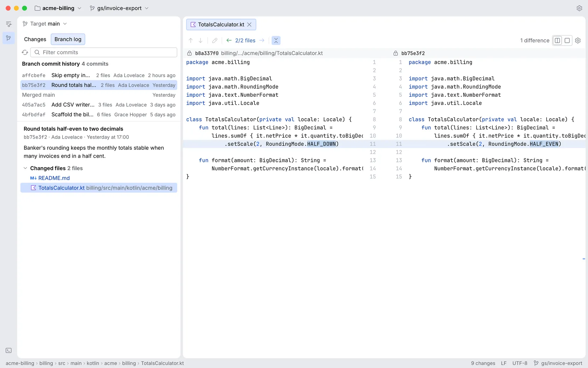The width and height of the screenshot is (588, 368).
Task: Click the 2/2 files indicator
Action: (245, 41)
